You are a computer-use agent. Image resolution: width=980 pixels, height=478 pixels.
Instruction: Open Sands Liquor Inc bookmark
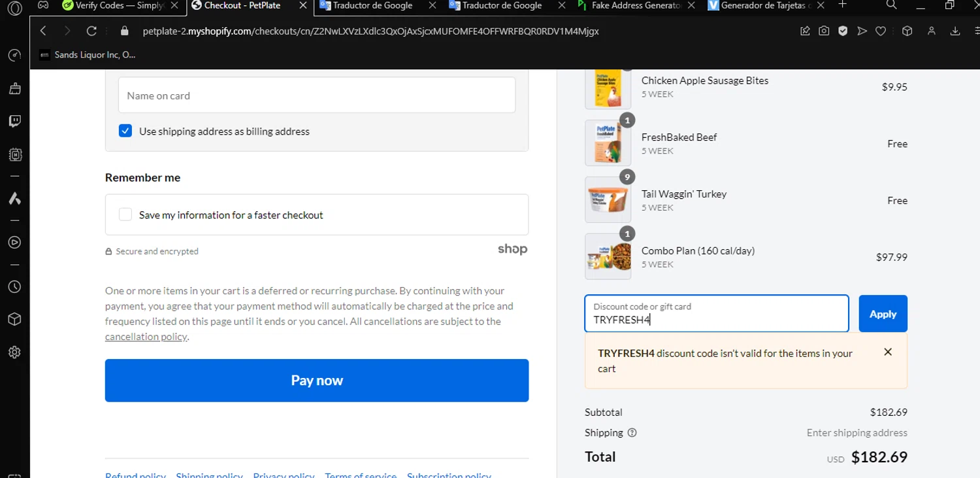(x=88, y=55)
